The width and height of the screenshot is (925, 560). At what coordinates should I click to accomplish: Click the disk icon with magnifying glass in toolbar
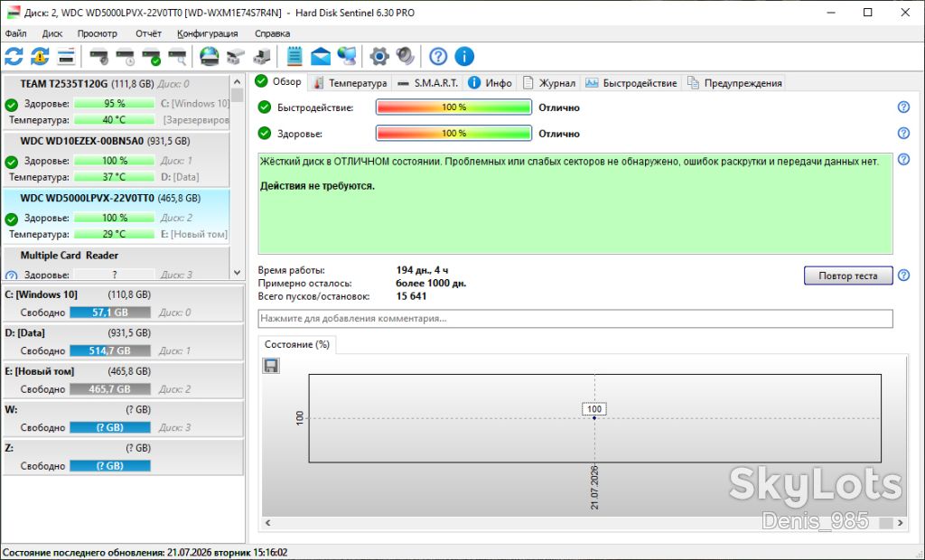pyautogui.click(x=177, y=57)
